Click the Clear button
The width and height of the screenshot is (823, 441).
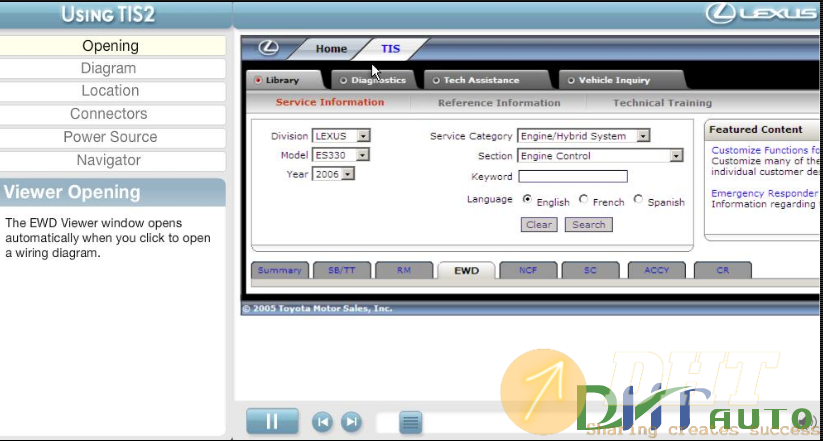pos(539,225)
